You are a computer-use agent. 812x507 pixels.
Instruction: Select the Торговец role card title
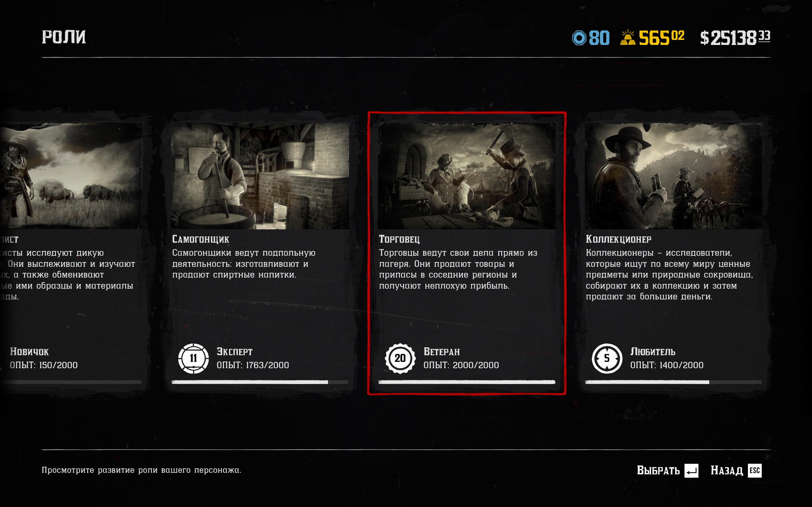pyautogui.click(x=399, y=239)
